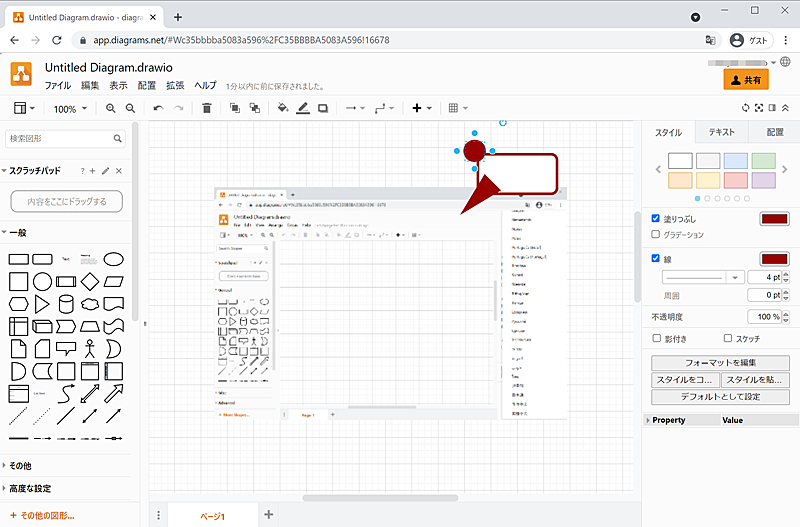Click the To Front icon

pyautogui.click(x=235, y=108)
